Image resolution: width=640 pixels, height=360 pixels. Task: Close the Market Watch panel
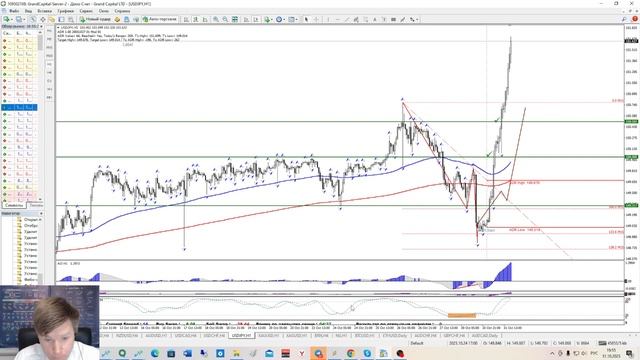(x=41, y=27)
